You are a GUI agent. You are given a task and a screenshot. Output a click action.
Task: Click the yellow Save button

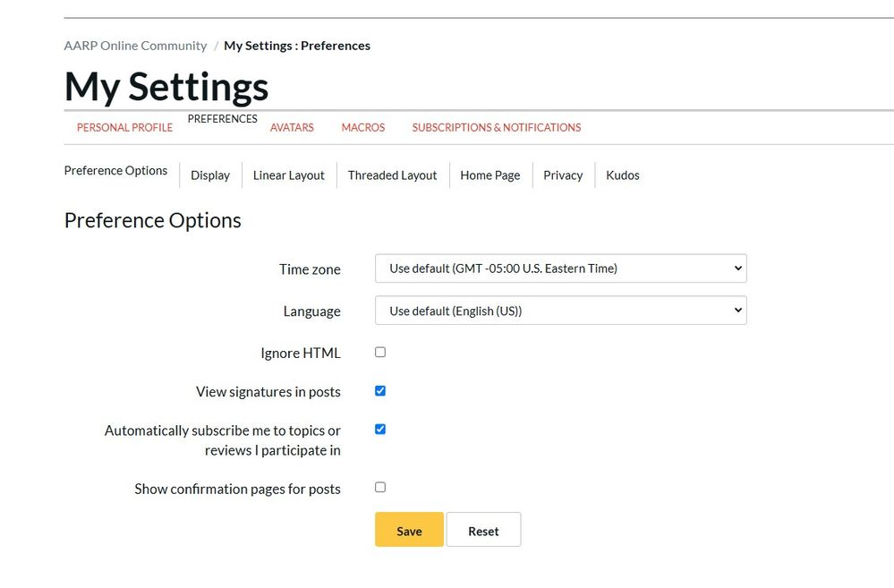coord(409,530)
